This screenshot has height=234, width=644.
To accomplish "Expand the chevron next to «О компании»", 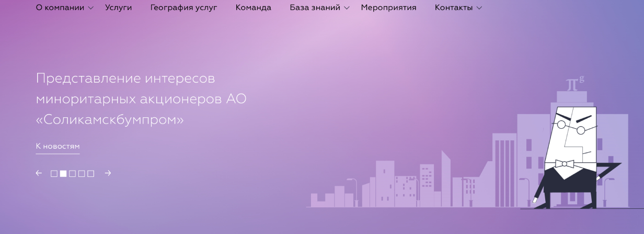I will point(91,8).
